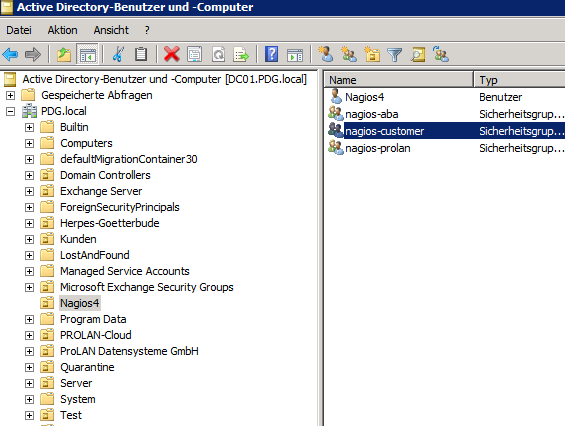Select the Server OU in tree
Screen dimensions: 565x426
[x=76, y=383]
